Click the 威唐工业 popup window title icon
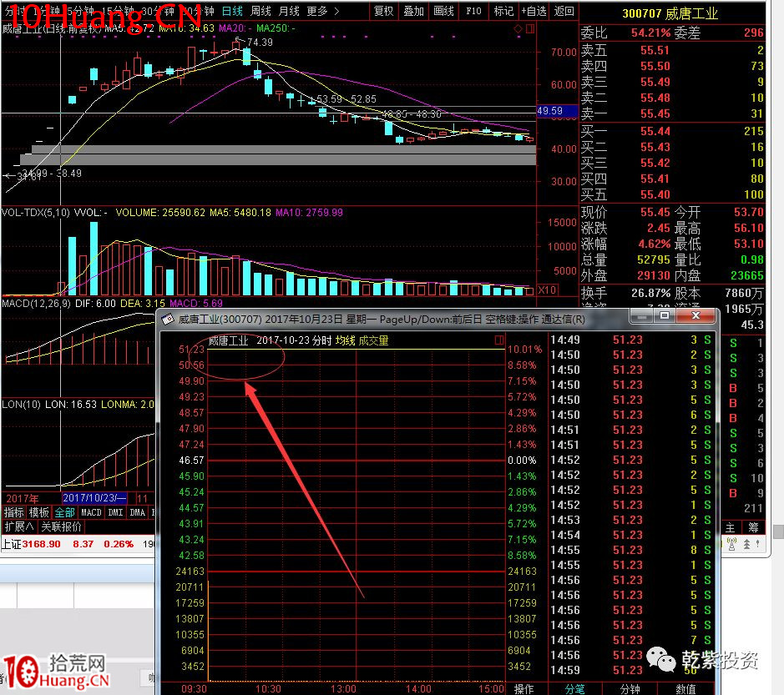Image resolution: width=784 pixels, height=695 pixels. point(167,320)
